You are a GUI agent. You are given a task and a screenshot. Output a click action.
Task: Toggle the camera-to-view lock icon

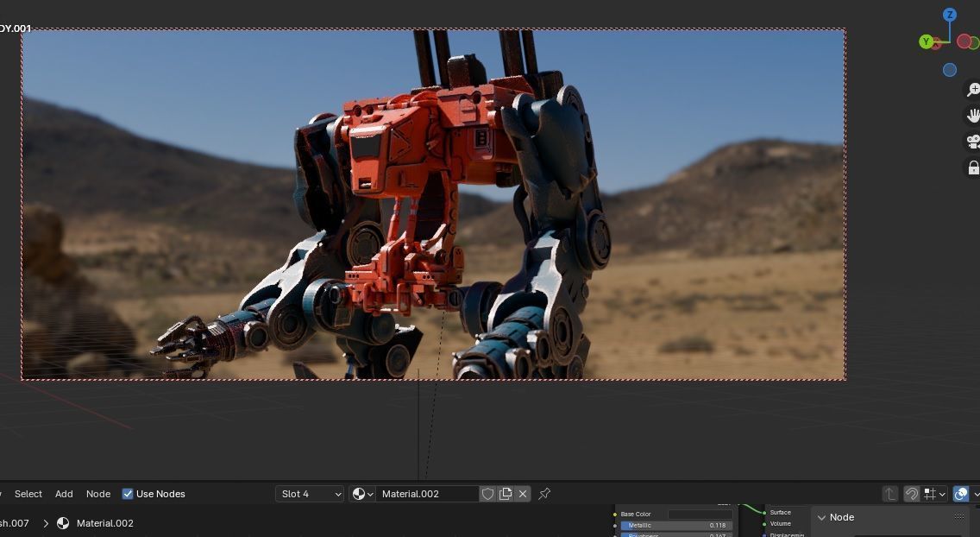(x=973, y=167)
